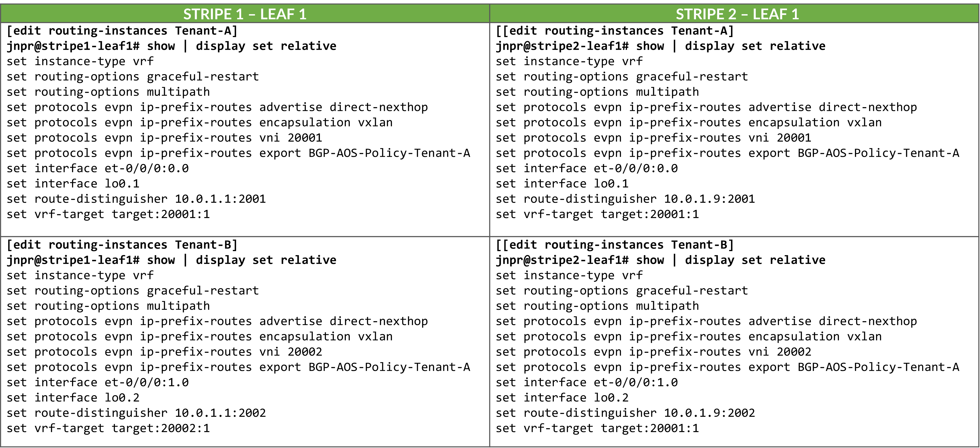Screen dimensions: 980x448
Task: Click stripe1-leaf1 set interface lo0.1 line
Action: 73,183
